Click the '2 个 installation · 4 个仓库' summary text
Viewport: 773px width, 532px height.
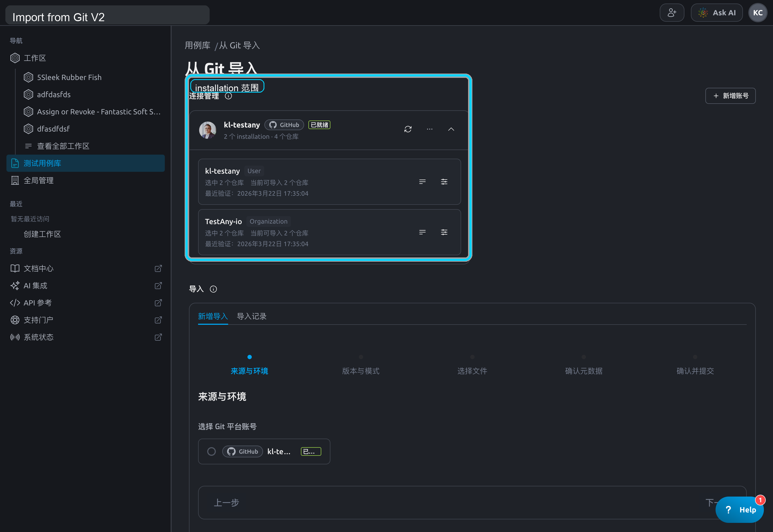[x=261, y=136]
